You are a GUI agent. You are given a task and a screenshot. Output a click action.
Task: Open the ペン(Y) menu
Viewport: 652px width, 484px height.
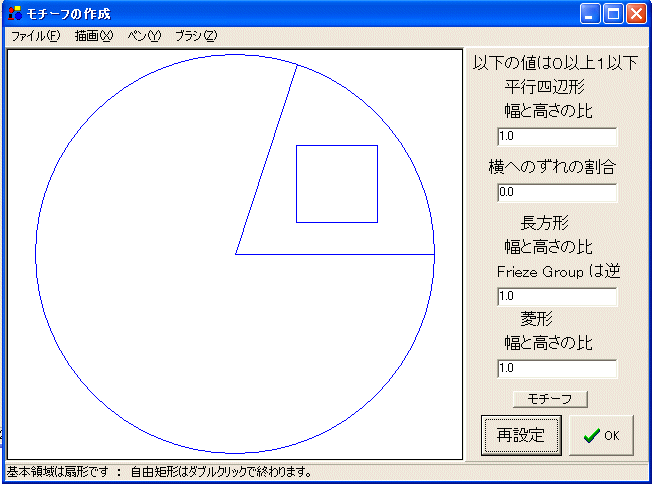[x=144, y=36]
